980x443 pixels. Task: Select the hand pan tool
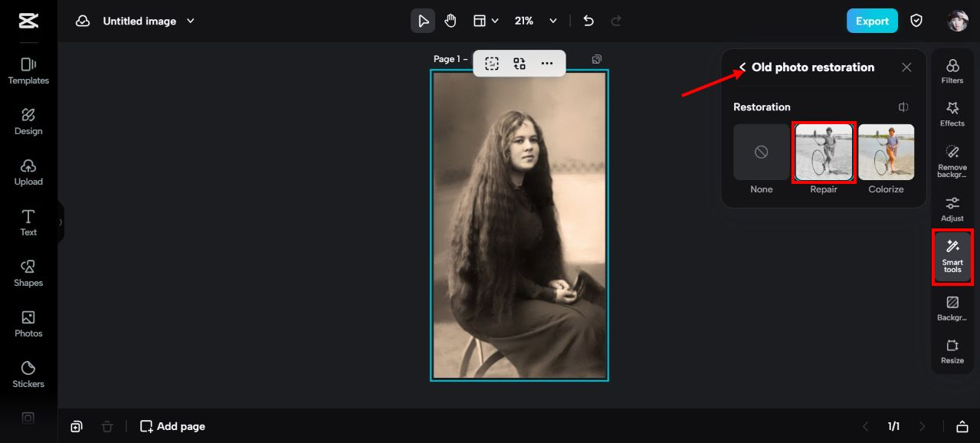(x=451, y=21)
